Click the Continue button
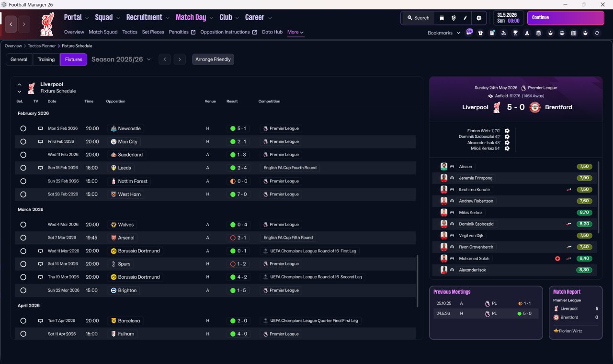 [x=566, y=18]
